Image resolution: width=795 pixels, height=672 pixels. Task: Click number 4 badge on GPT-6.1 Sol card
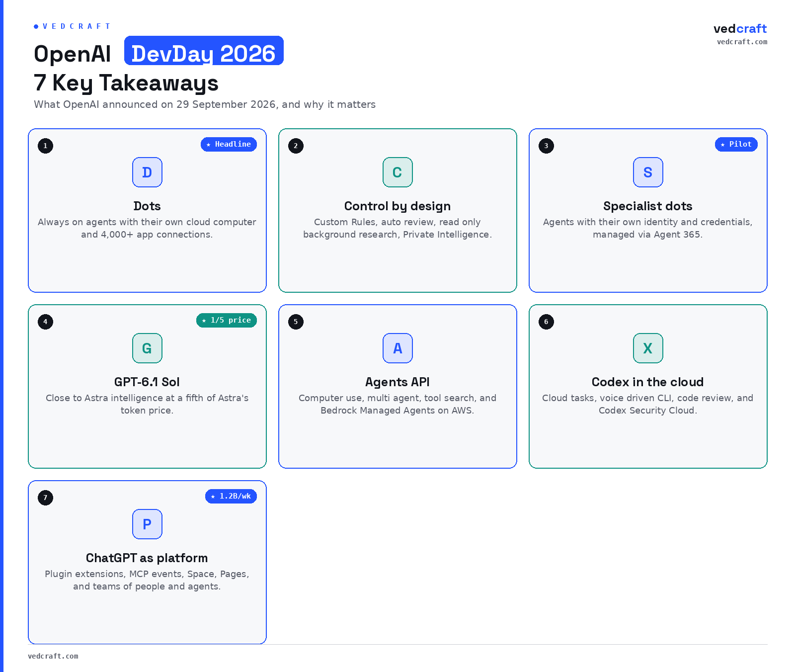pyautogui.click(x=45, y=322)
